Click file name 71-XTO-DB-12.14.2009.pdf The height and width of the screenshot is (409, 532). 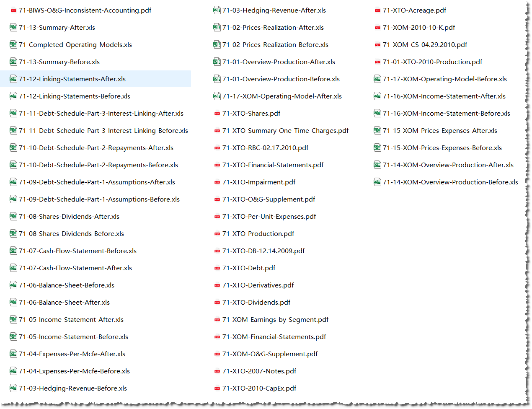(263, 251)
